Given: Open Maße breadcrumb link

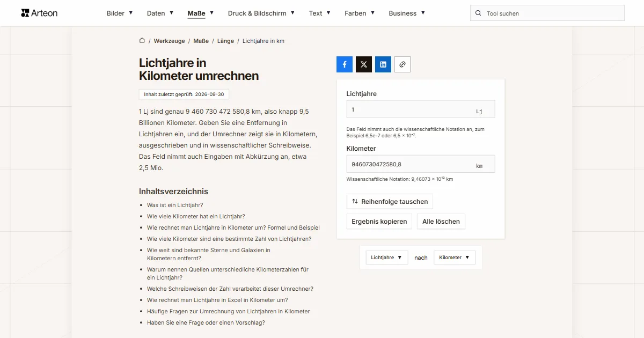Looking at the screenshot, I should click(201, 41).
